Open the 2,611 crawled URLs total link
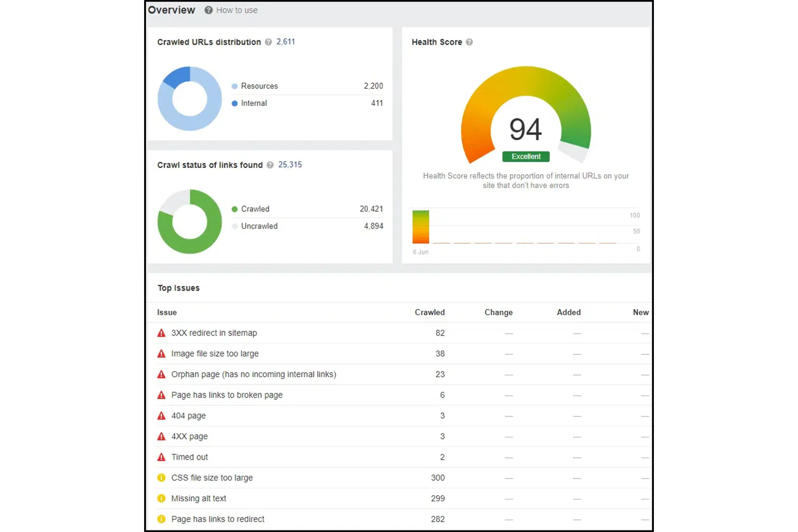Viewport: 798px width, 532px height. click(x=286, y=42)
